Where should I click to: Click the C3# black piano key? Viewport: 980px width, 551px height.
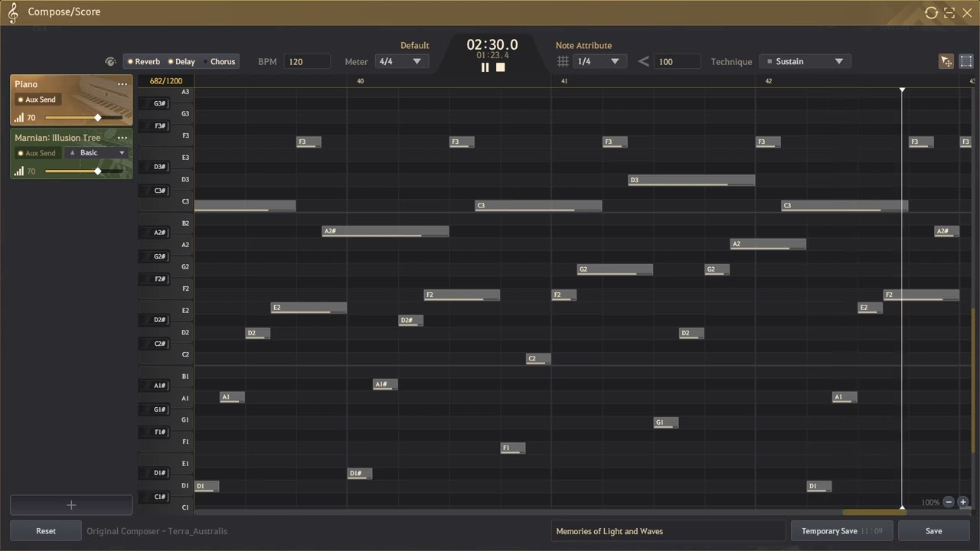[x=154, y=191]
